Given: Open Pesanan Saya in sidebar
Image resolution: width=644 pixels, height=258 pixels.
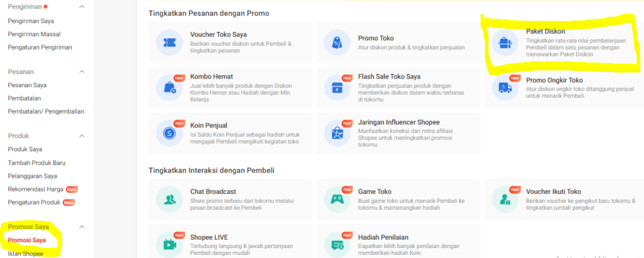Looking at the screenshot, I should [x=27, y=85].
